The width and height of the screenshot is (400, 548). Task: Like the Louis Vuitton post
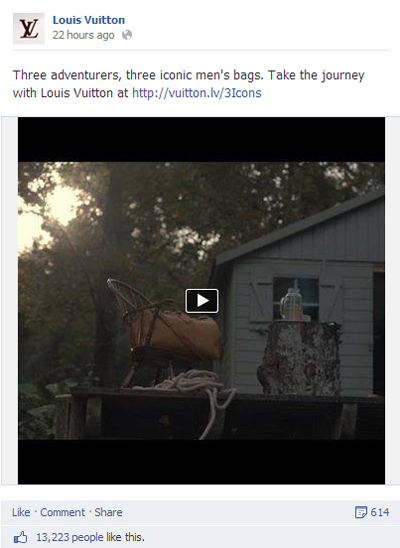click(x=21, y=512)
